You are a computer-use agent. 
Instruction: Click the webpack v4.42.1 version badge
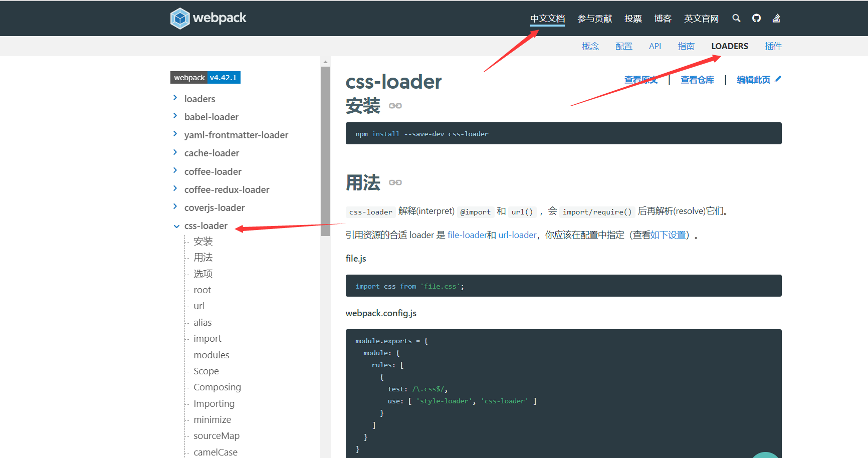(205, 78)
